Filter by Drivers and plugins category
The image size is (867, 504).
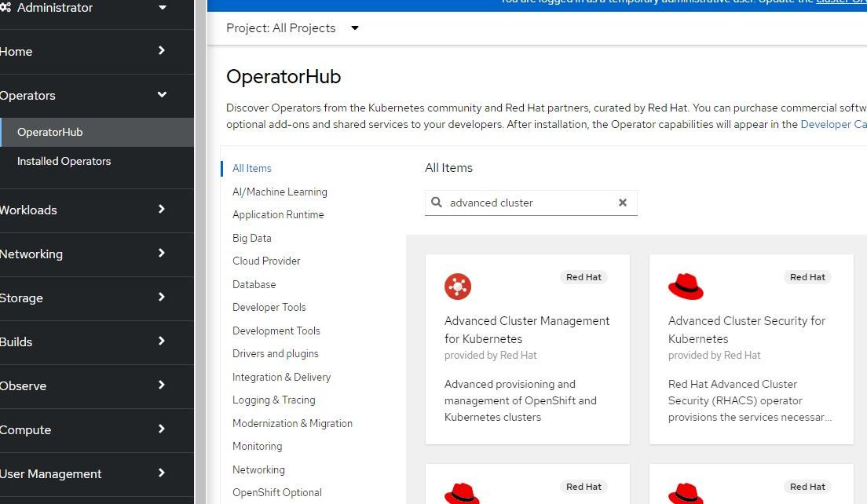(x=276, y=354)
